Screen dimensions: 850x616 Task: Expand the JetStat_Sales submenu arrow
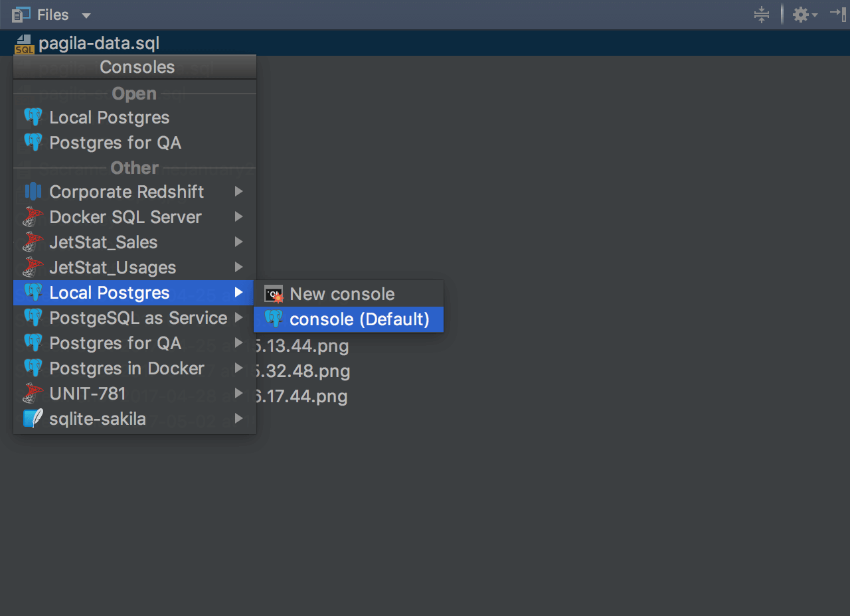[239, 242]
